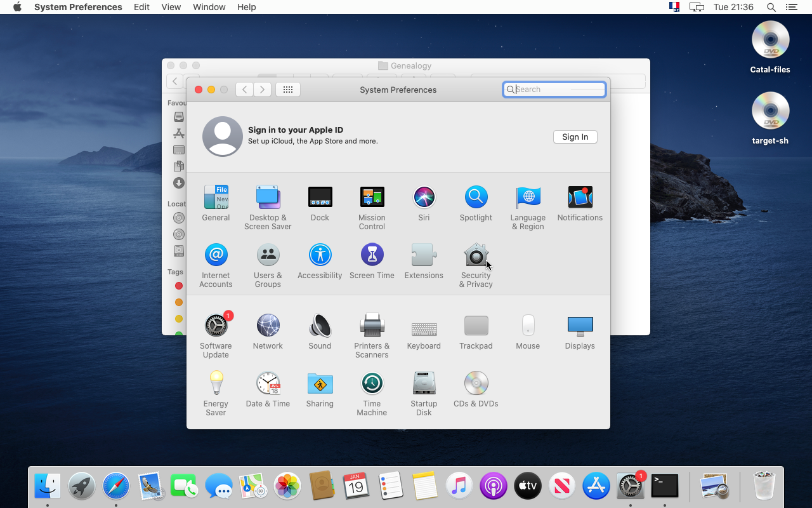Open Extensions preferences
The image size is (812, 508).
[424, 261]
